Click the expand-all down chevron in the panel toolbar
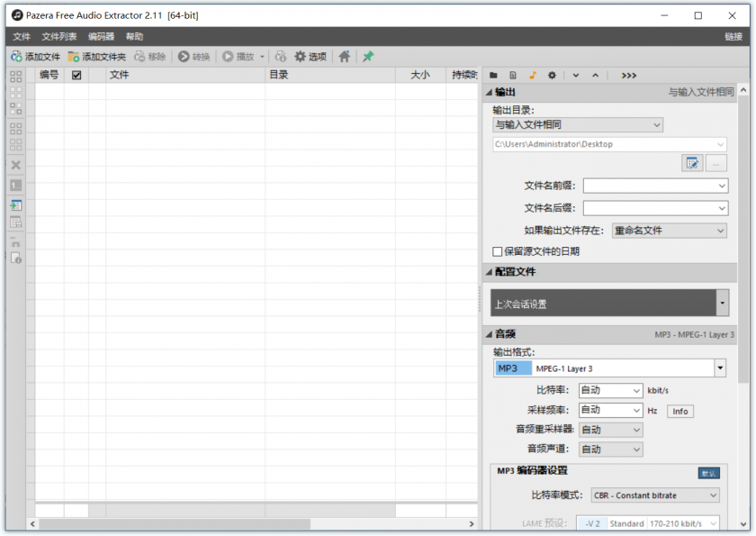 (x=576, y=76)
